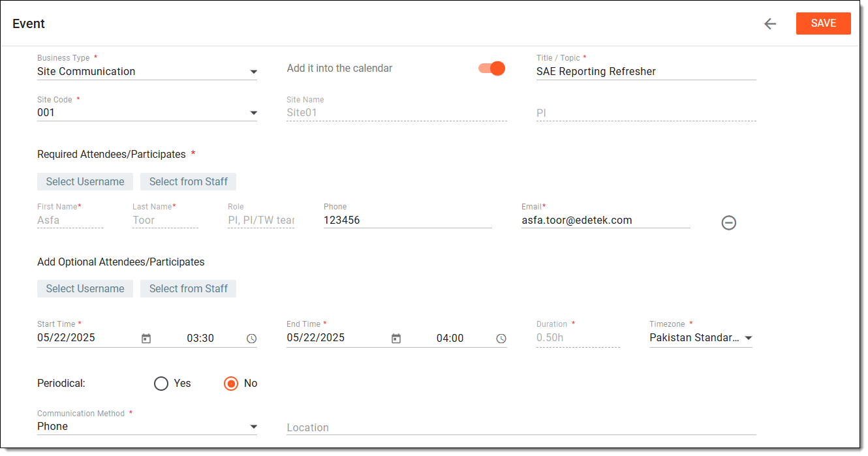Select from Staff for optional attendees
The height and width of the screenshot is (456, 868).
188,288
